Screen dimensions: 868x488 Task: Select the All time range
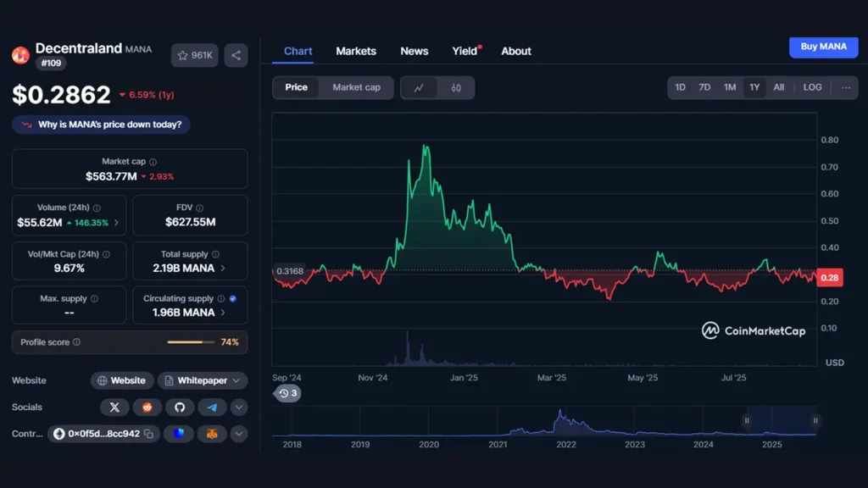(778, 87)
